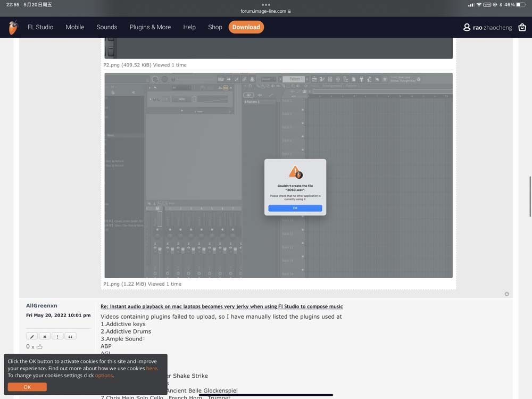Tap the three-dot multitasking indicator at top
The height and width of the screenshot is (399, 532).
(266, 5)
